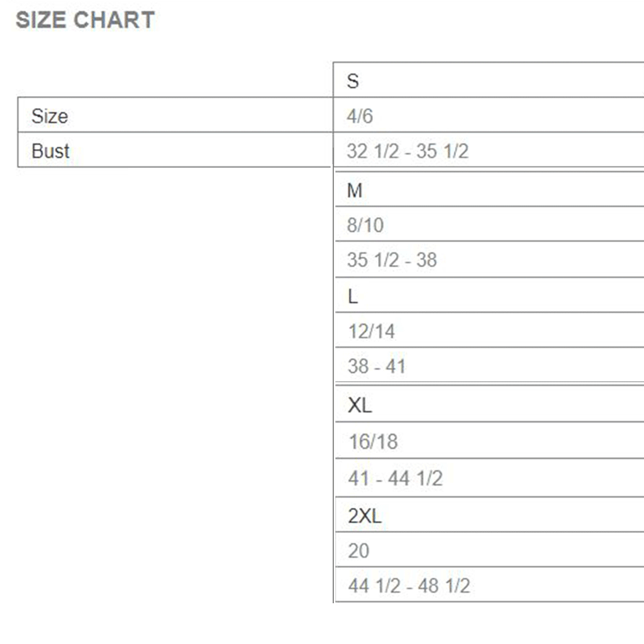The height and width of the screenshot is (644, 644).
Task: Click the S size header cell
Action: click(353, 81)
